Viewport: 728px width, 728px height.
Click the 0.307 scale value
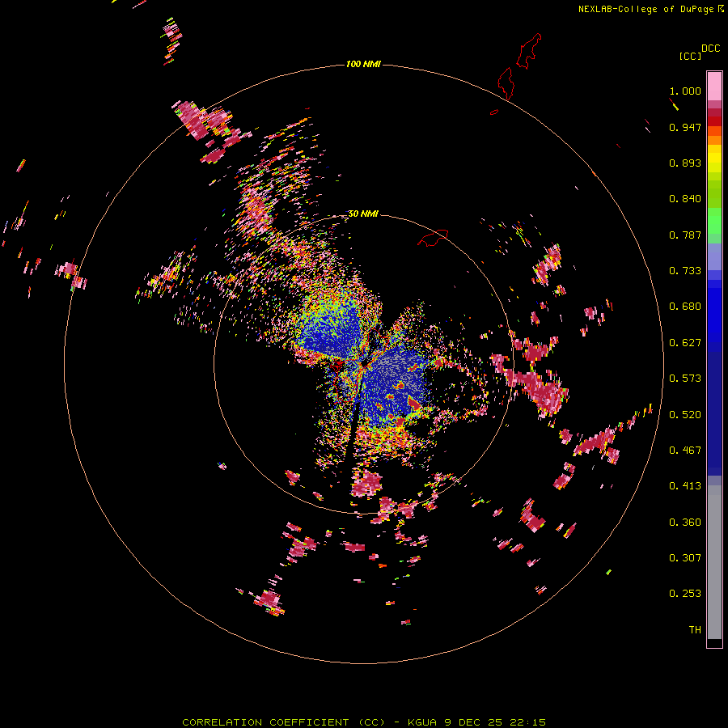pos(685,558)
